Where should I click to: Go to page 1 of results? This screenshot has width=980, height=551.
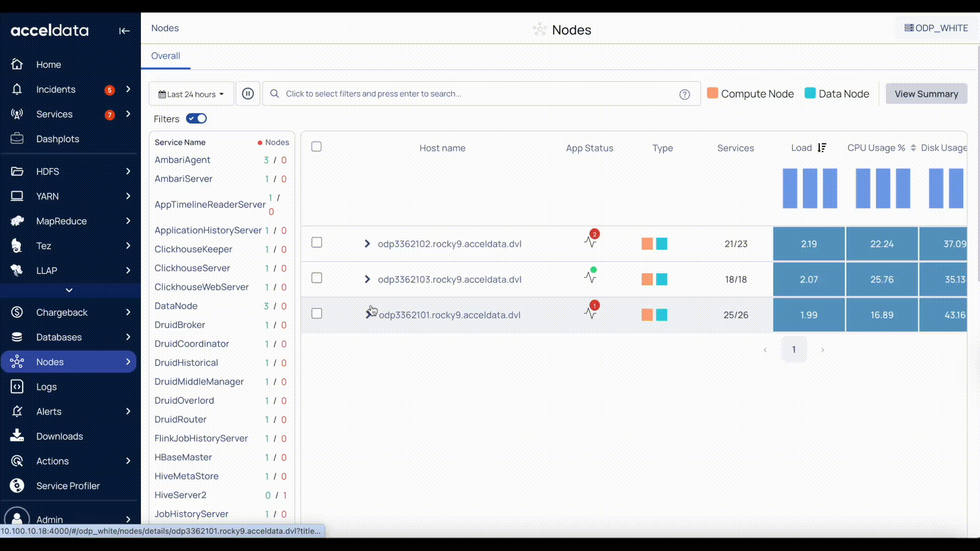pyautogui.click(x=794, y=349)
